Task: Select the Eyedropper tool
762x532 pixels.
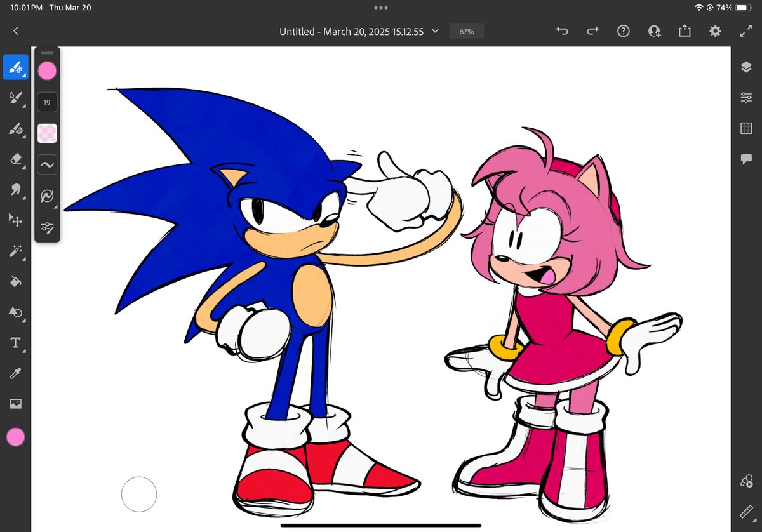Action: coord(15,373)
